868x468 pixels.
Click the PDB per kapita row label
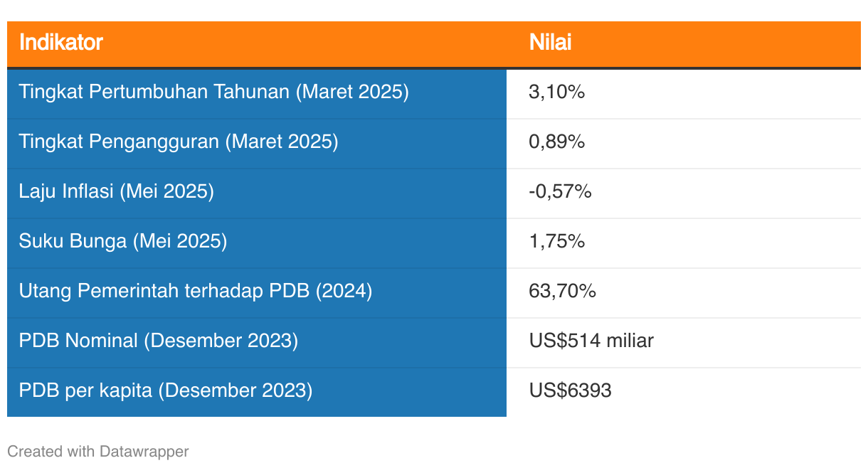[x=166, y=390]
